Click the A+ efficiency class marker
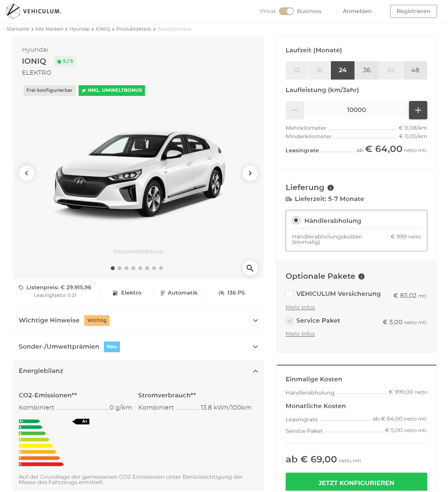 (x=81, y=421)
